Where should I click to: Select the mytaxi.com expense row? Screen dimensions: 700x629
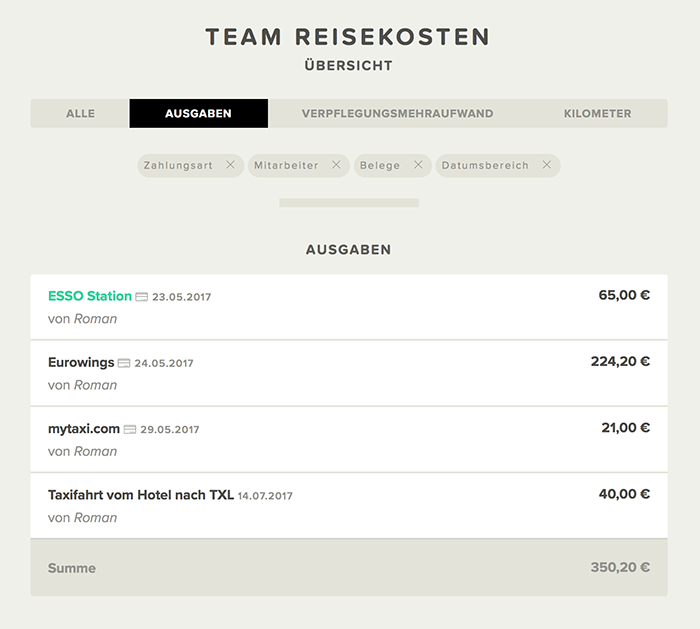(349, 439)
